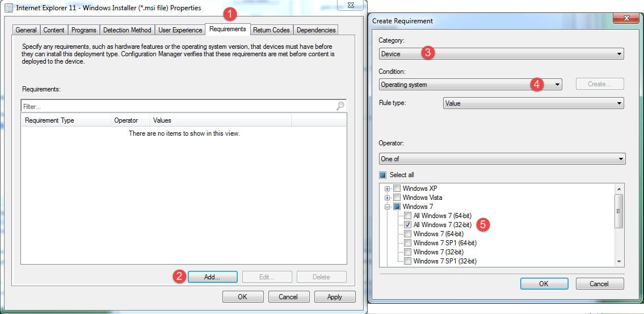
Task: Check Windows 7 SP1 (32-bit)
Action: pyautogui.click(x=407, y=261)
